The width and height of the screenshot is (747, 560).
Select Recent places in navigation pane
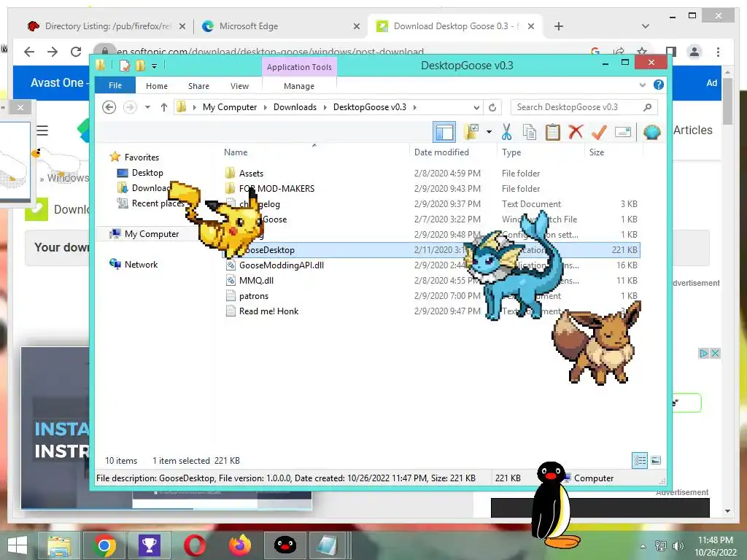click(158, 203)
